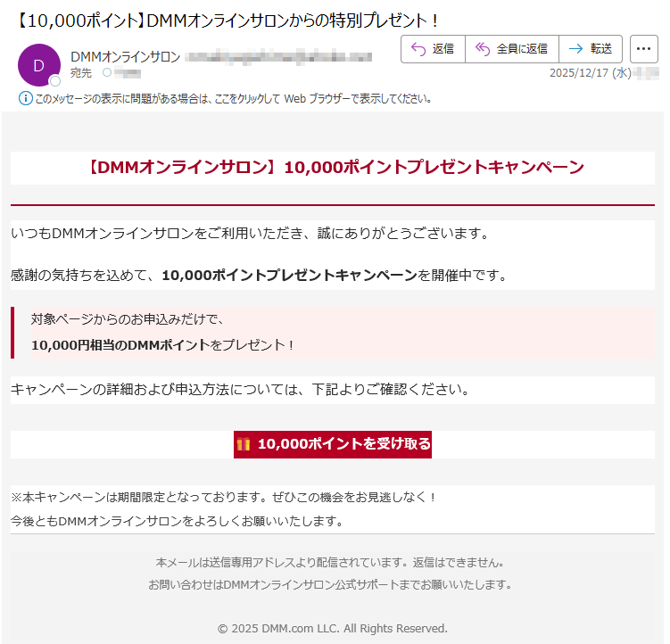Click the blue info icon in message bar
This screenshot has width=670, height=644.
[x=25, y=98]
